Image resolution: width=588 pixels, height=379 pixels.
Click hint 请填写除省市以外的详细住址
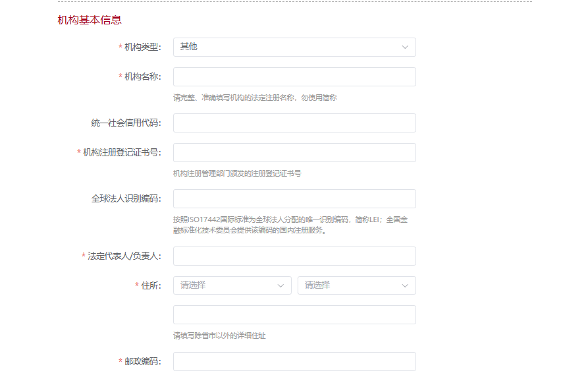tap(219, 335)
